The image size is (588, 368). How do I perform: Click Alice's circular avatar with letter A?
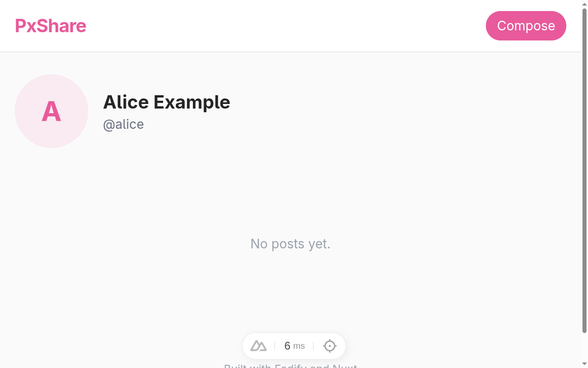51,111
